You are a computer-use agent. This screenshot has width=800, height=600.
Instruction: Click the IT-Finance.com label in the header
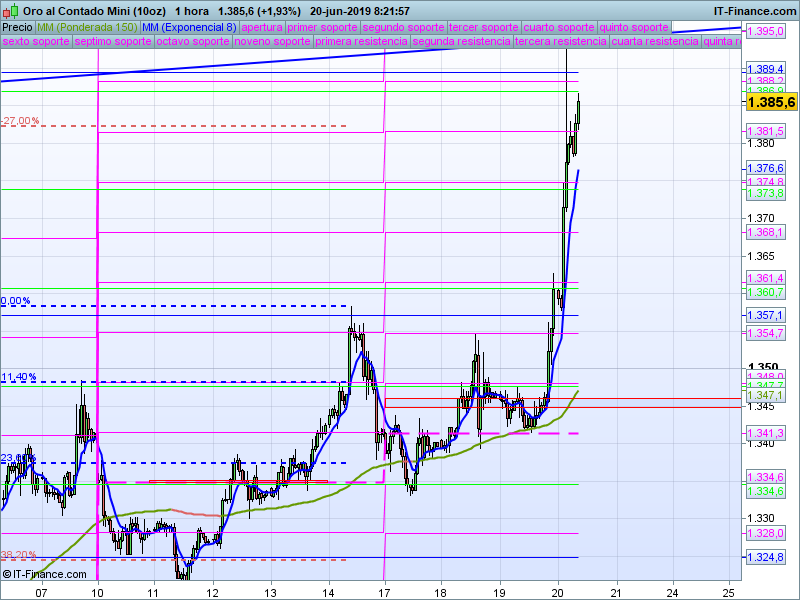pyautogui.click(x=754, y=11)
